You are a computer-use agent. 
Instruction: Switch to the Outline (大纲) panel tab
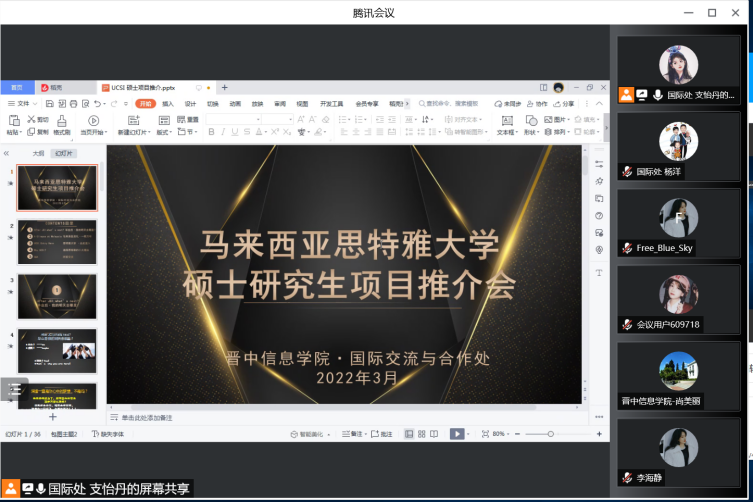tap(38, 153)
